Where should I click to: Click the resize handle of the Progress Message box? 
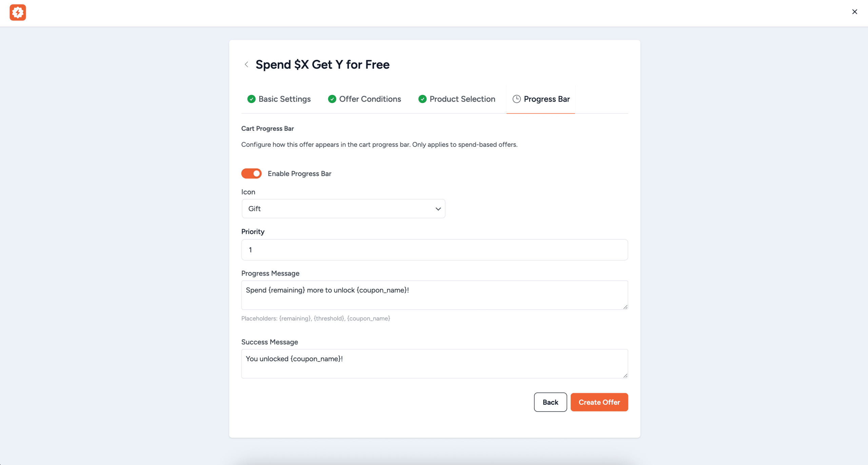pyautogui.click(x=626, y=307)
